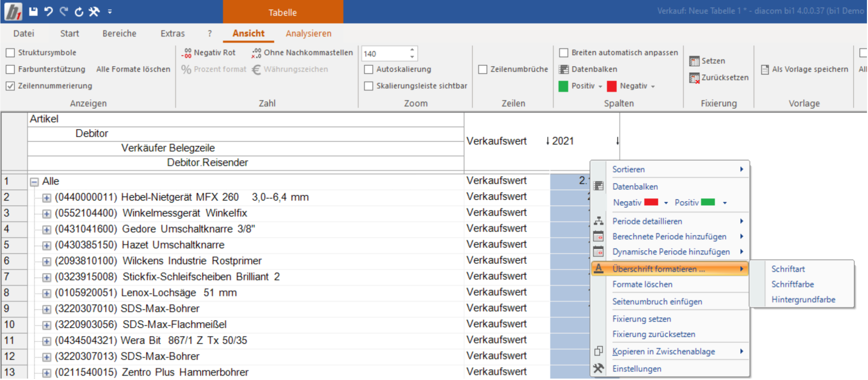Click the tools wrench icon in title bar

94,11
